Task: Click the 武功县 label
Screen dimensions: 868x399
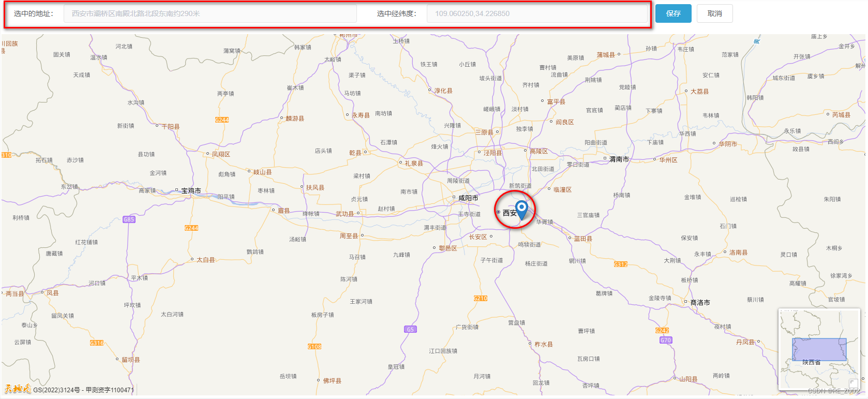Action: tap(345, 214)
